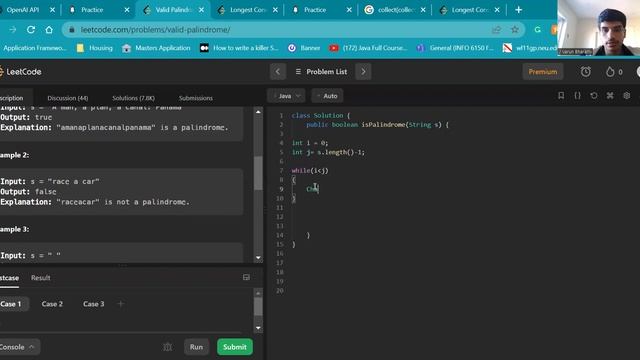Screen dimensions: 640x360
Task: Click the debugger bug icon
Action: point(168,347)
